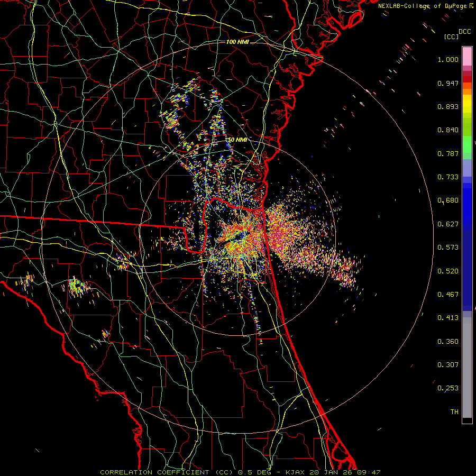476x476 pixels.
Task: Click the 0.840 color scale value
Action: coord(448,130)
